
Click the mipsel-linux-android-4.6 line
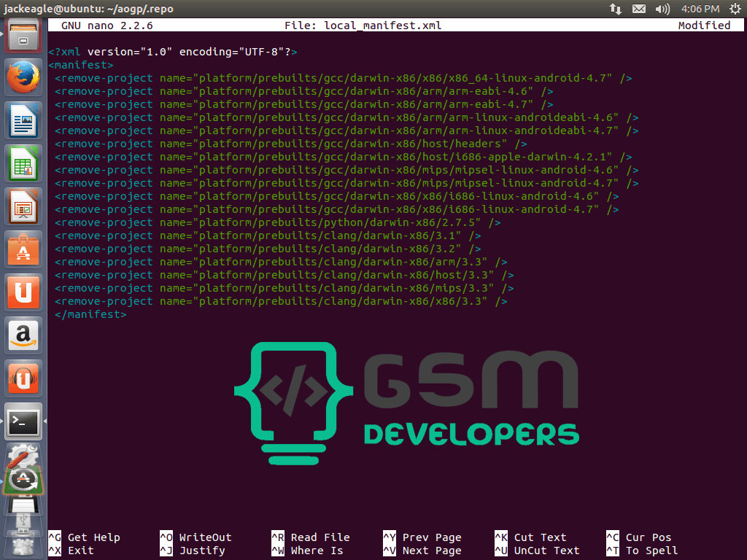pyautogui.click(x=347, y=170)
